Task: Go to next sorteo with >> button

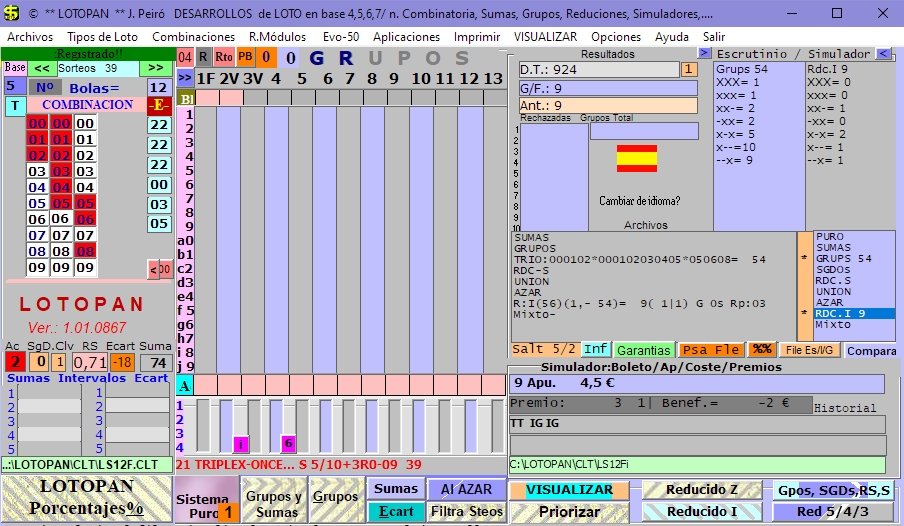Action: [x=156, y=68]
